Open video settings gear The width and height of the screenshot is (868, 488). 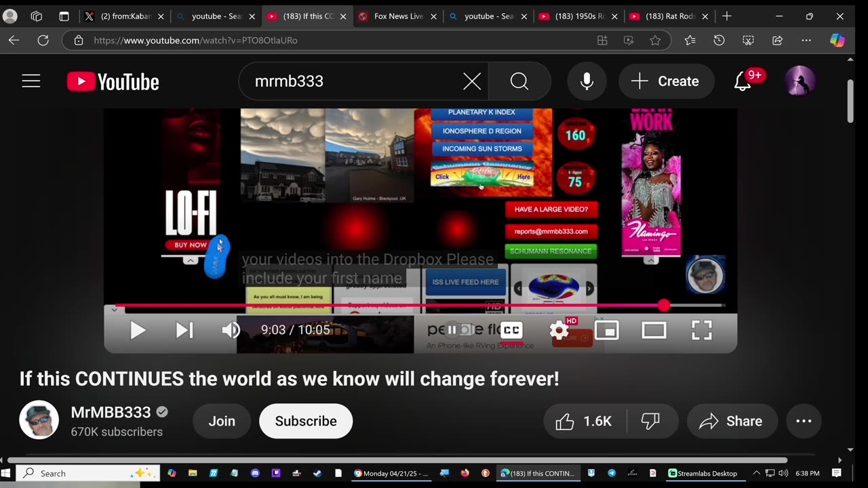click(x=559, y=330)
